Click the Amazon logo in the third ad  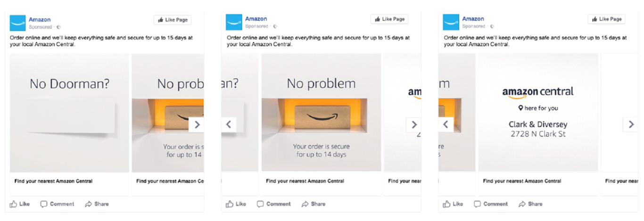451,23
